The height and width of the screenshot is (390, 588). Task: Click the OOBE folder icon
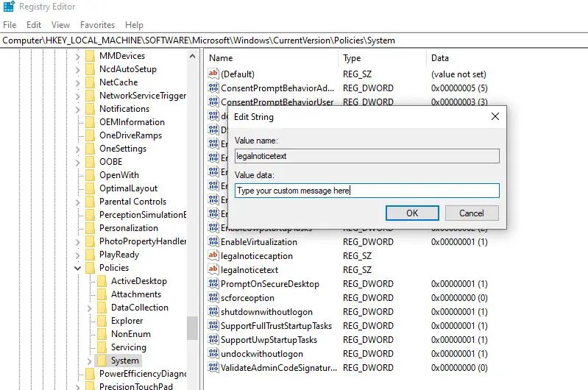point(90,162)
